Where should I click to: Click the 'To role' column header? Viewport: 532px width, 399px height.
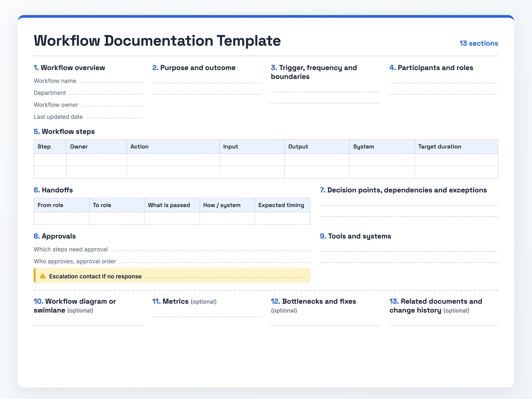117,205
